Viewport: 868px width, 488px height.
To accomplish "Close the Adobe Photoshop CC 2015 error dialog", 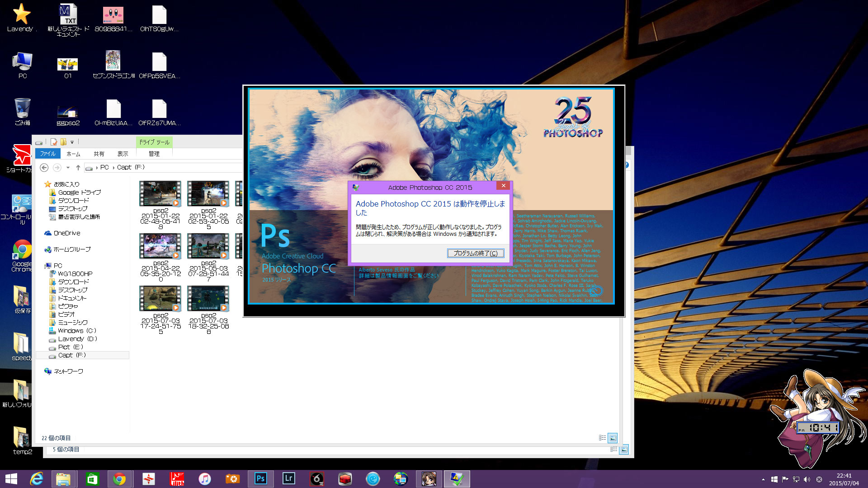I will coord(503,186).
